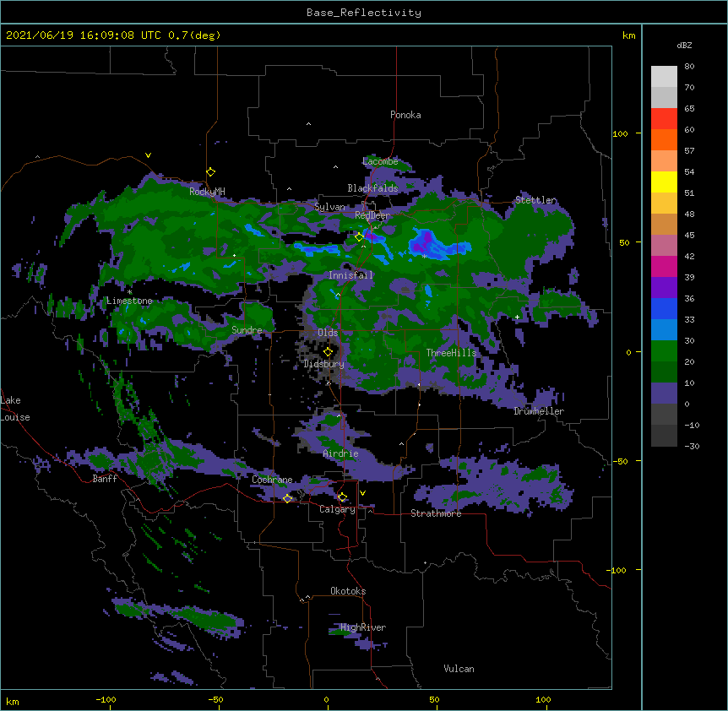Select the Ponoka city label
Screen dimensions: 728x711
click(x=405, y=115)
